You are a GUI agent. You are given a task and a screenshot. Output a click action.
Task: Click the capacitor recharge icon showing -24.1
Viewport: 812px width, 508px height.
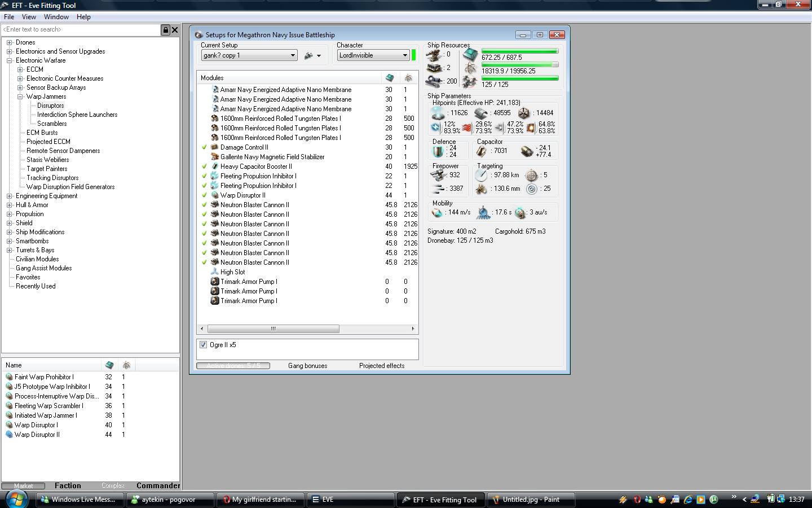(527, 151)
